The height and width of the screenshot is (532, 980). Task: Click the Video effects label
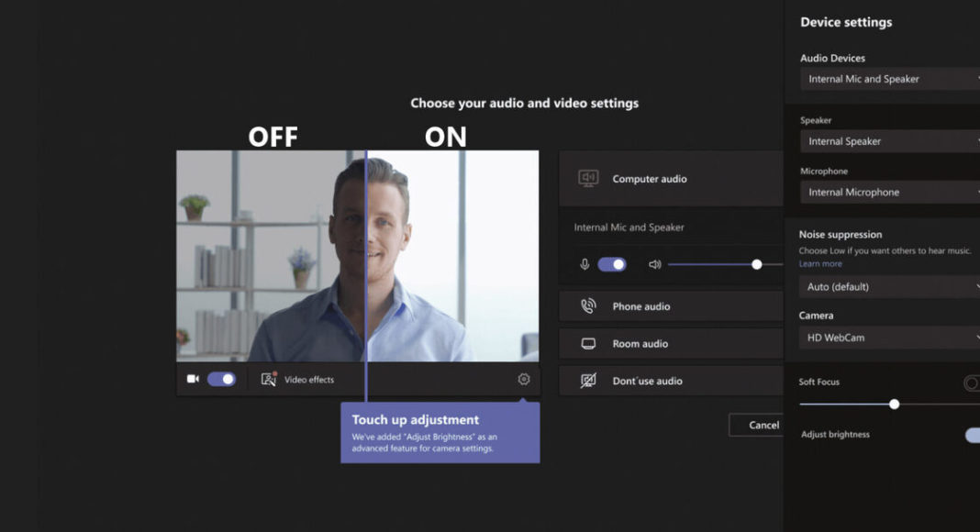[308, 380]
